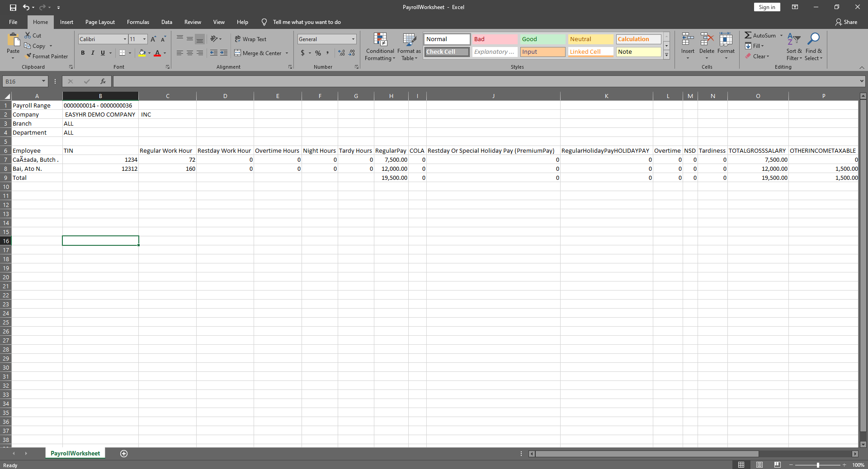The height and width of the screenshot is (469, 868).
Task: Open Format as Table gallery
Action: (x=409, y=47)
